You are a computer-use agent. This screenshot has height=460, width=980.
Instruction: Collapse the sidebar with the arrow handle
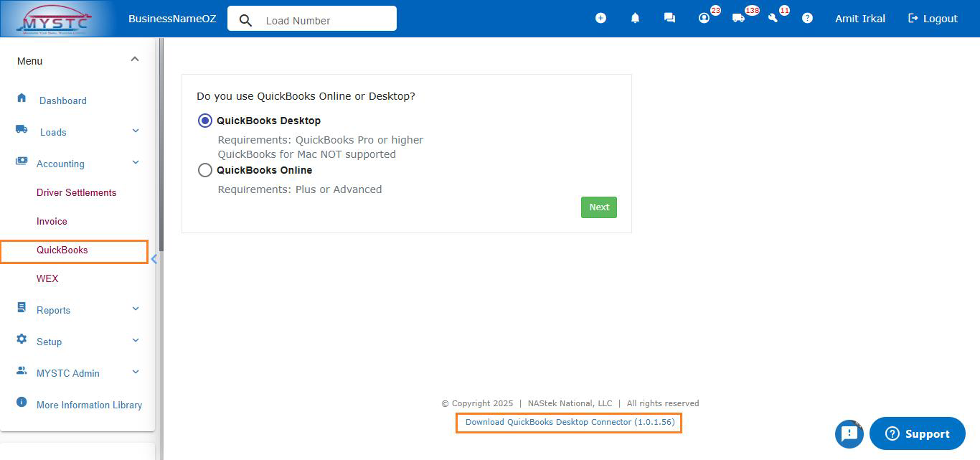(154, 259)
